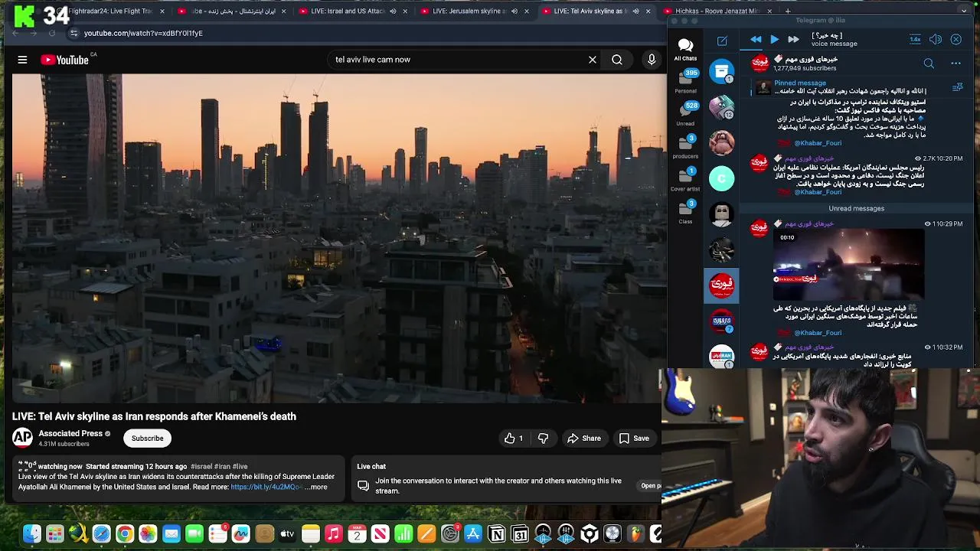Open Telegram Unread folder
The width and height of the screenshot is (980, 551).
click(x=685, y=114)
